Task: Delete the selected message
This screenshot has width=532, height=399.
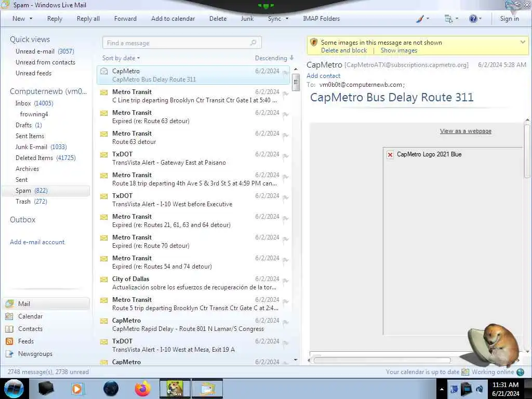Action: click(218, 19)
